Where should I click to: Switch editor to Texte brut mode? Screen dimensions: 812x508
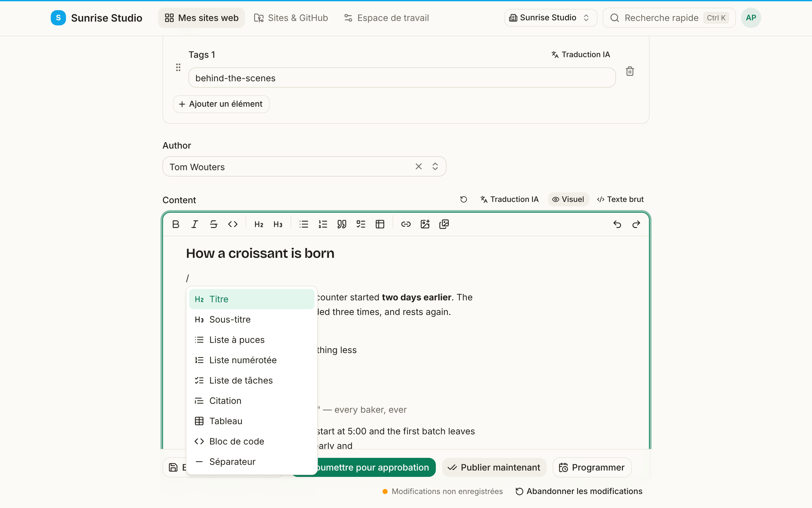point(620,199)
